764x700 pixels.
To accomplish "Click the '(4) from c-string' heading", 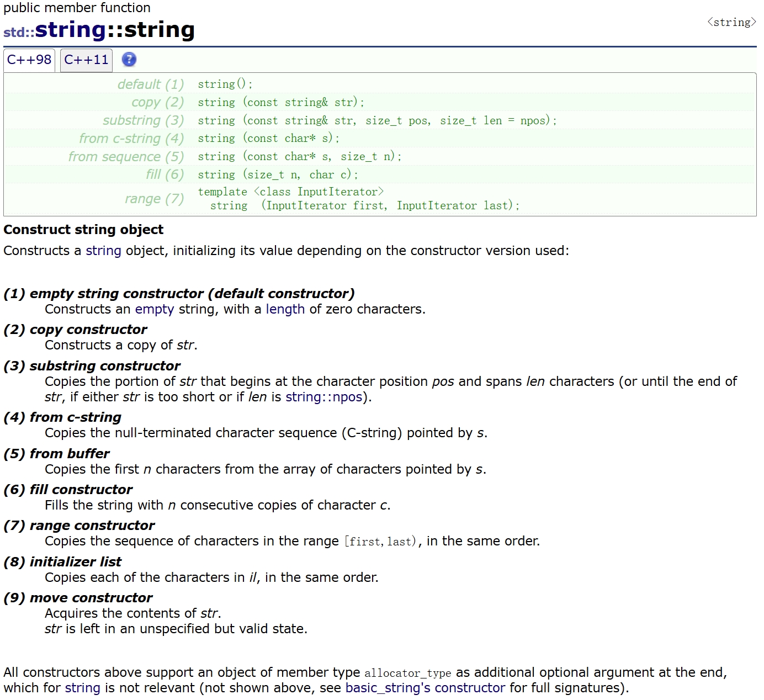I will 62,417.
